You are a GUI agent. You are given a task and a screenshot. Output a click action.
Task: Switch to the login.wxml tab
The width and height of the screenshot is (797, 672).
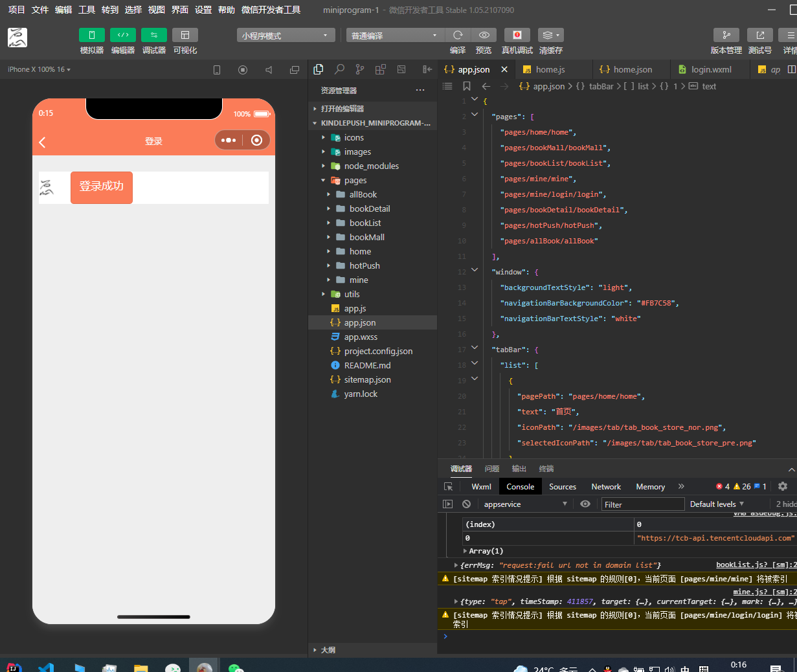(710, 69)
